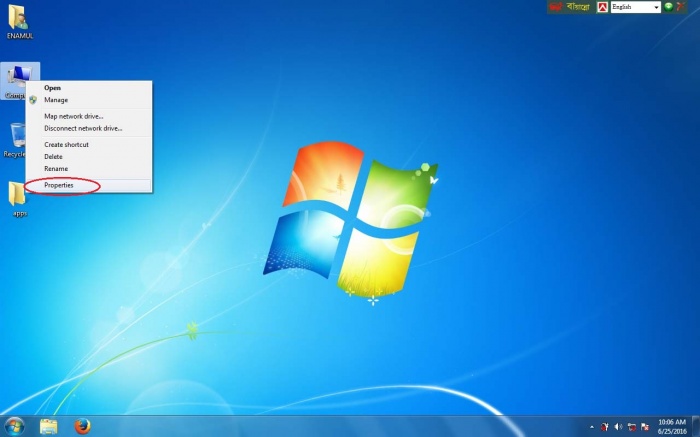This screenshot has width=700, height=437.
Task: Click the Bangla text mode button
Action: pyautogui.click(x=578, y=7)
